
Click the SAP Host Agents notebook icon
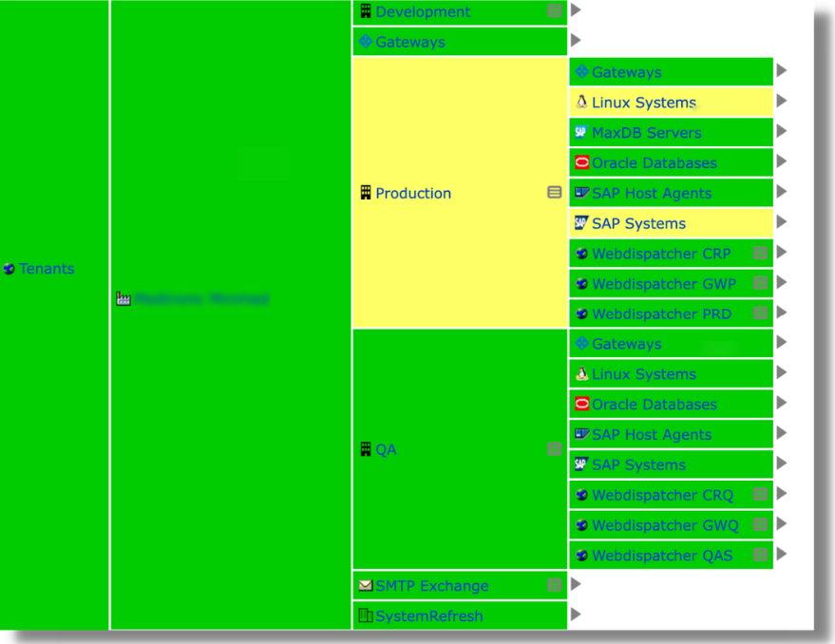pyautogui.click(x=580, y=193)
